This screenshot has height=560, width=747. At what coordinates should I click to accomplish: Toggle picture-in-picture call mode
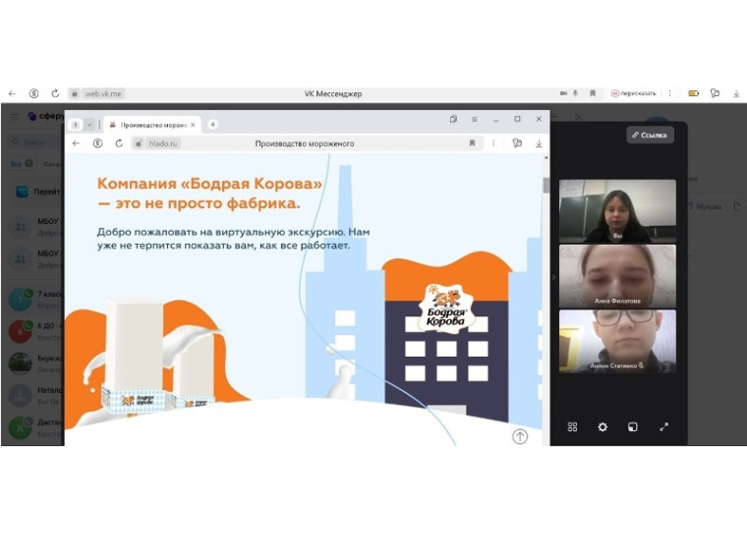633,426
